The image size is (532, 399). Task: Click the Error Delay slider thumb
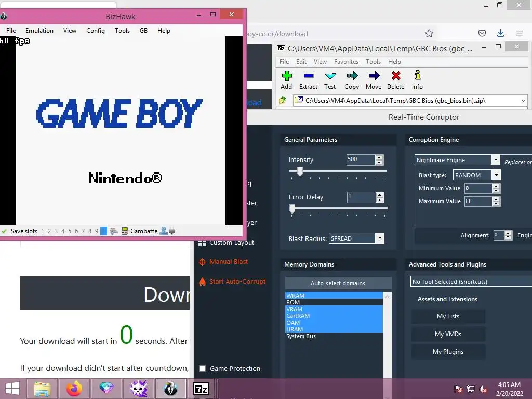pyautogui.click(x=292, y=209)
